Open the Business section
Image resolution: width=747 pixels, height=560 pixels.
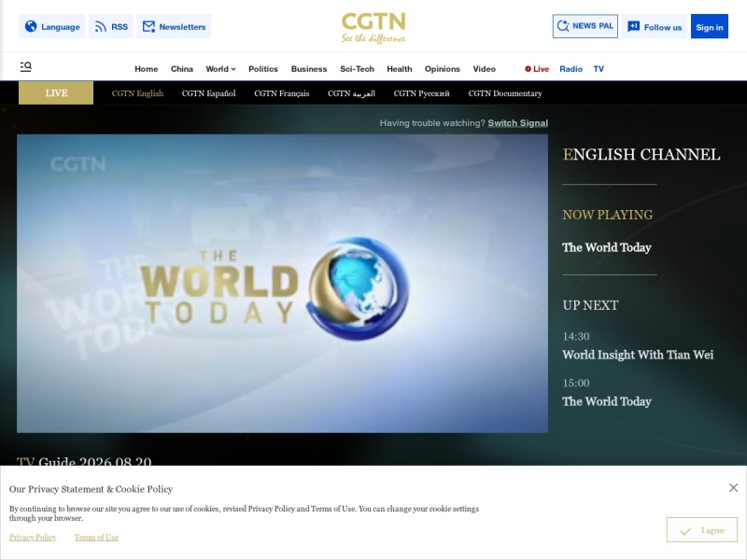[309, 69]
